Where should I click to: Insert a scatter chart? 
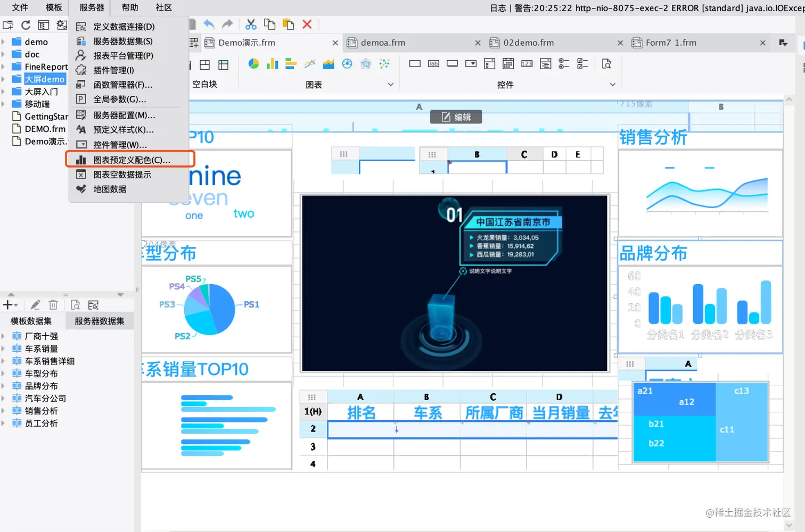tap(385, 63)
